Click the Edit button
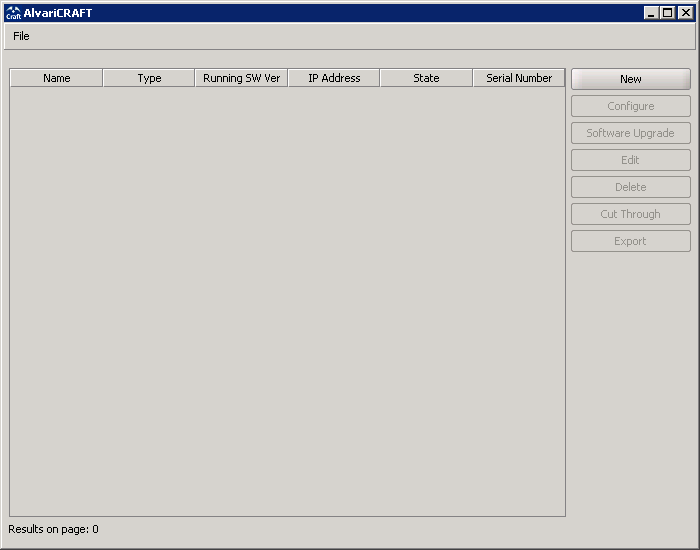Screen dimensions: 700x550 tap(630, 160)
